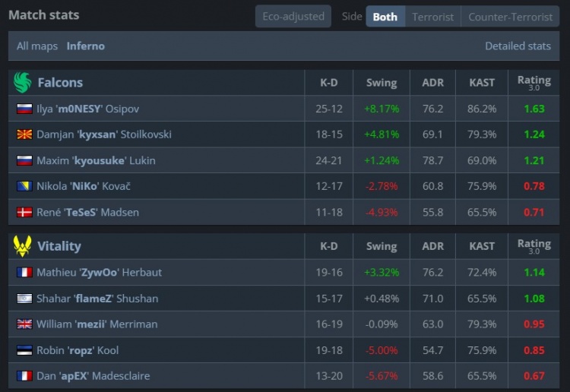The image size is (570, 392).
Task: Open Nikola 'NiKo' Kovač player profile
Action: (84, 186)
